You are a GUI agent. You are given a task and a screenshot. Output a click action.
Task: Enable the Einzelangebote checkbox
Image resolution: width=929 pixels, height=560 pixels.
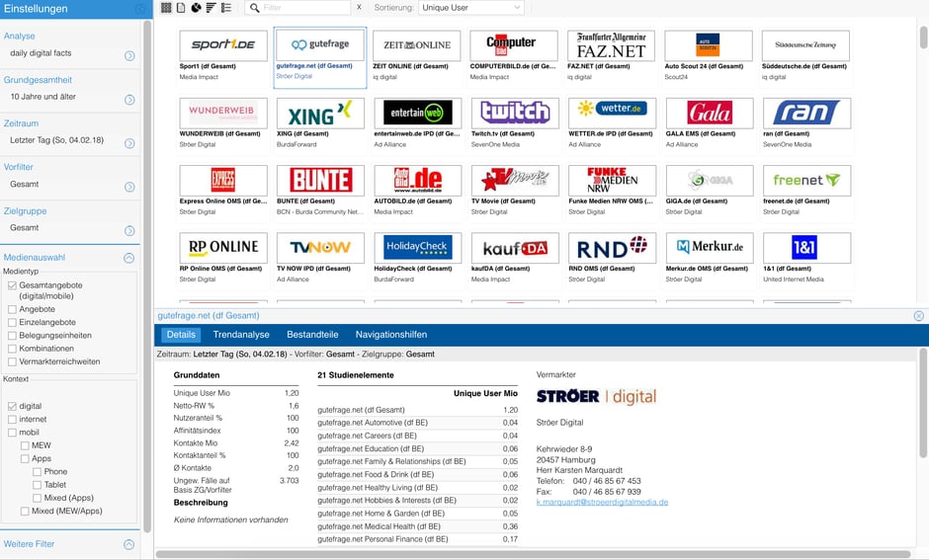12,322
